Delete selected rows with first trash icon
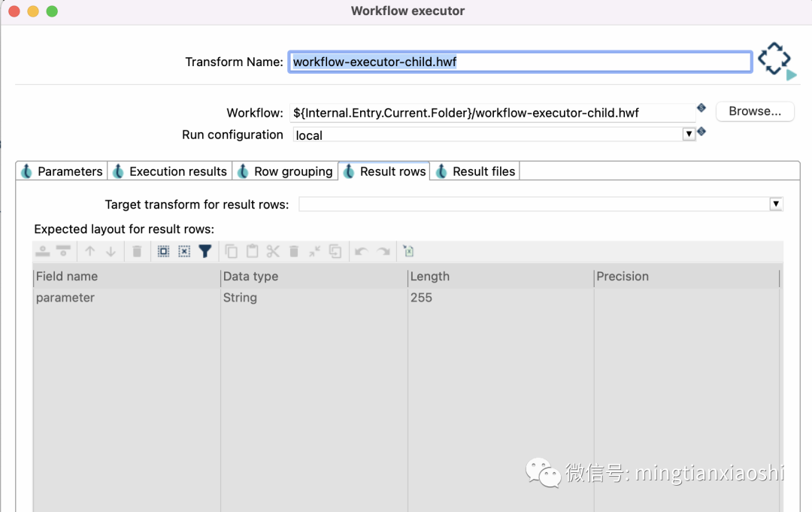 137,252
